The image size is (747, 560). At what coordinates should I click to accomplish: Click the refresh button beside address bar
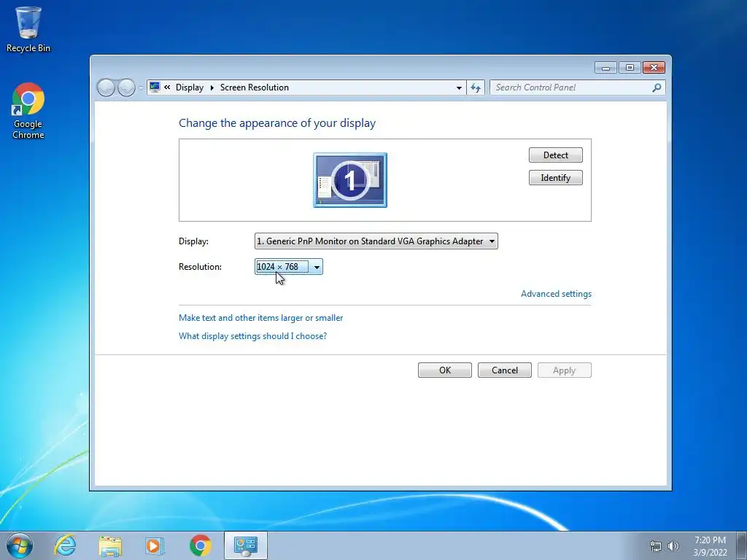[x=476, y=87]
